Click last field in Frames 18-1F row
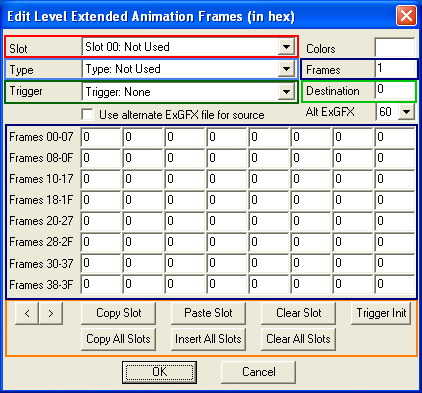 coord(395,200)
